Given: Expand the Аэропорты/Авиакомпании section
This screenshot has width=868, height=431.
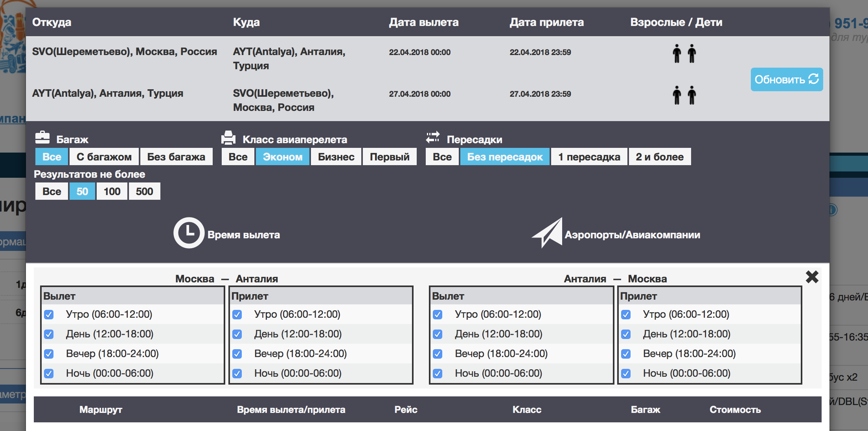Looking at the screenshot, I should coord(632,235).
